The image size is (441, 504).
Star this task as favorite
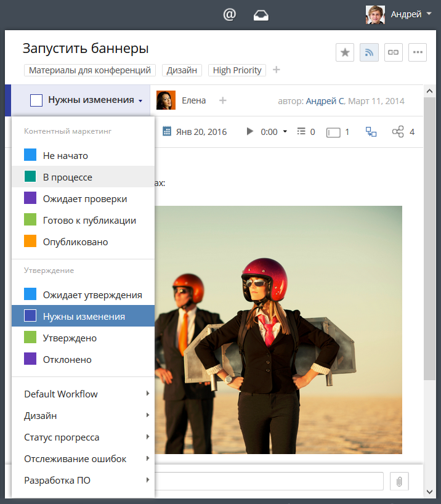point(345,52)
